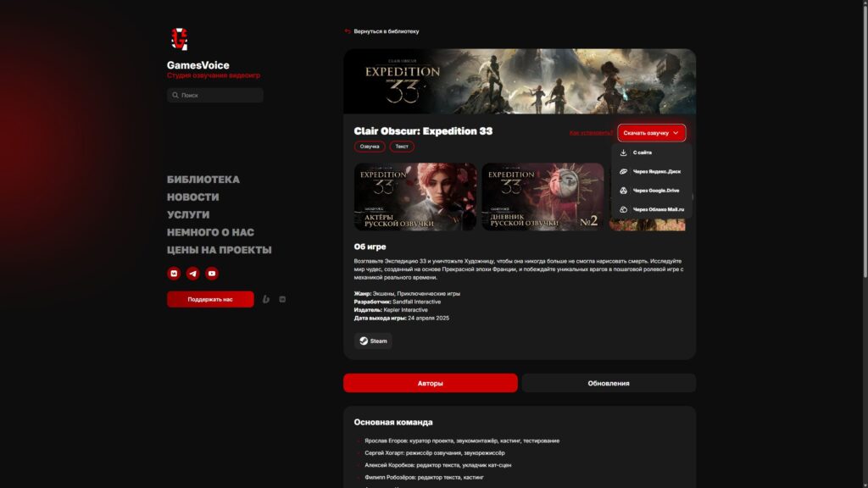868x488 pixels.
Task: Click Вернуться в библиотеку link
Action: 387,31
